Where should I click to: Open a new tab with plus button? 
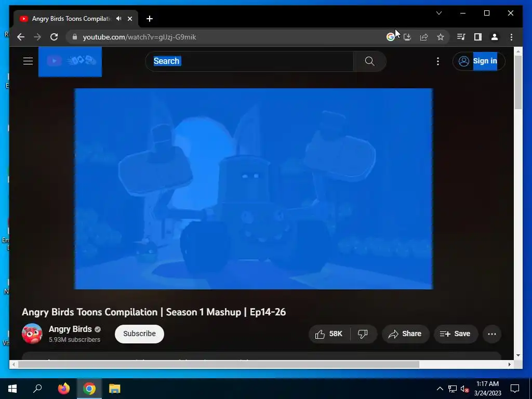(150, 19)
